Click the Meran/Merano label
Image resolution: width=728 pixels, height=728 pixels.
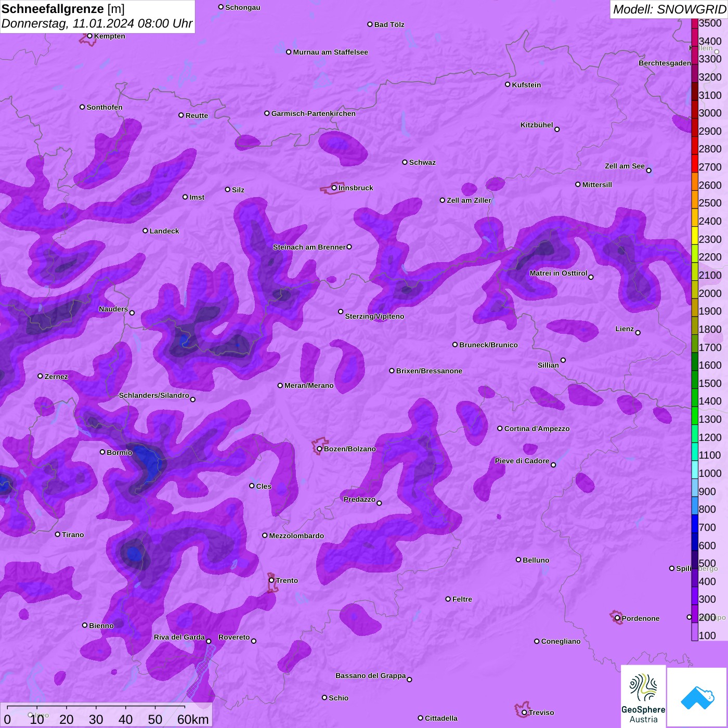pyautogui.click(x=309, y=385)
